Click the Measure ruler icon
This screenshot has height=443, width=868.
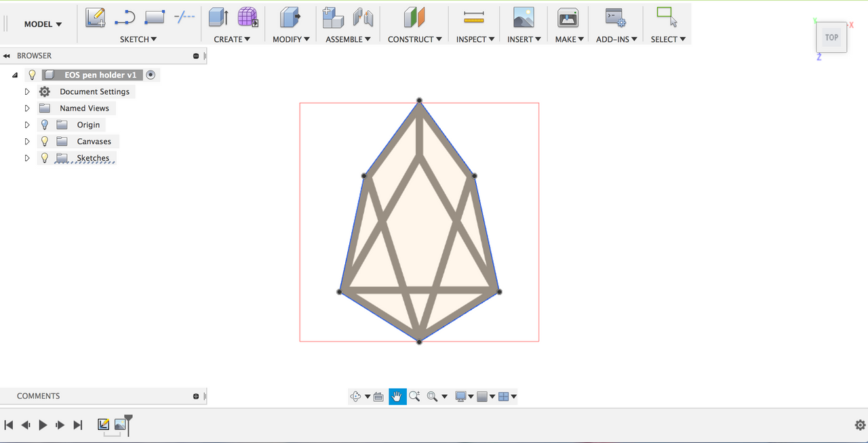[474, 18]
